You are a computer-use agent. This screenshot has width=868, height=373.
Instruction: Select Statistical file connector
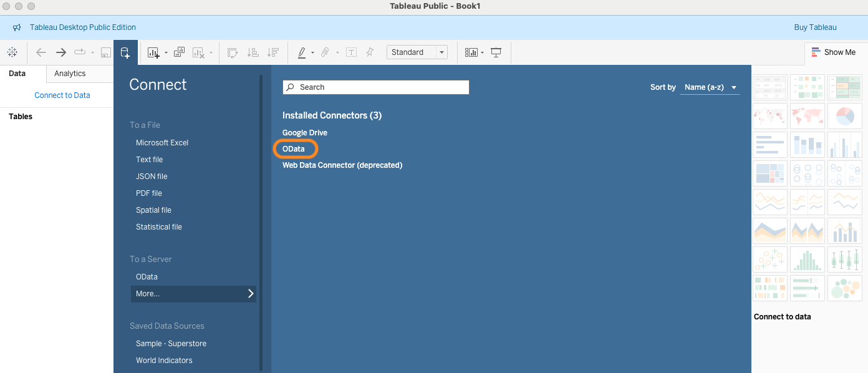coord(159,227)
